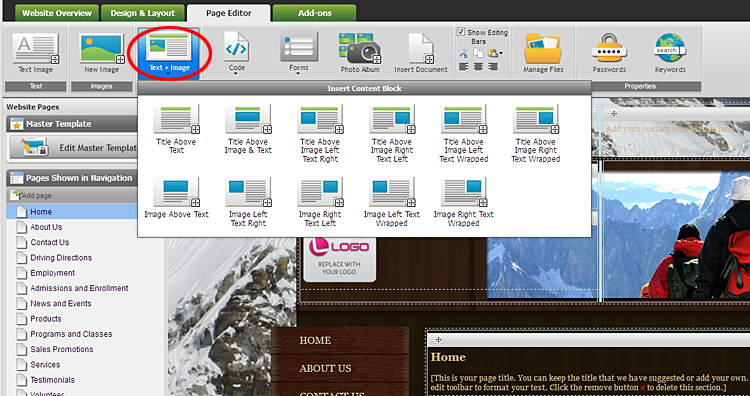Viewport: 750px width, 396px height.
Task: Click the Add page button
Action: (33, 195)
